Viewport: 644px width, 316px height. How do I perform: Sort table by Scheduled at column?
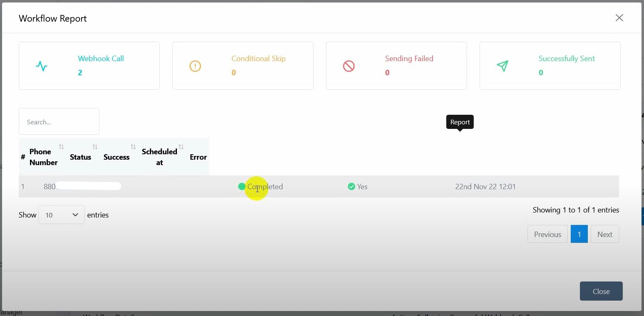159,157
